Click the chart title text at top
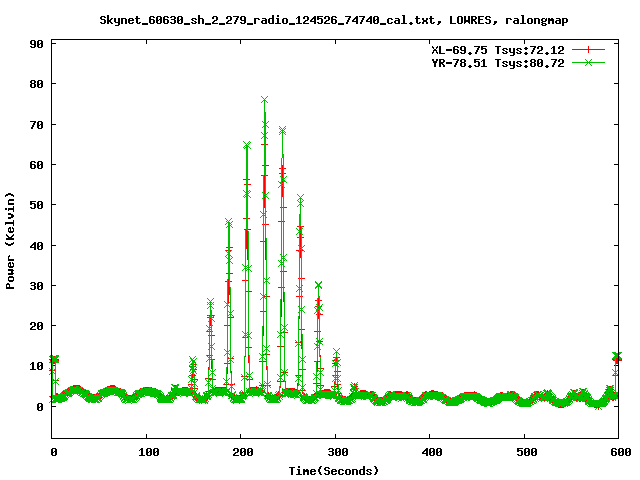 click(320, 20)
